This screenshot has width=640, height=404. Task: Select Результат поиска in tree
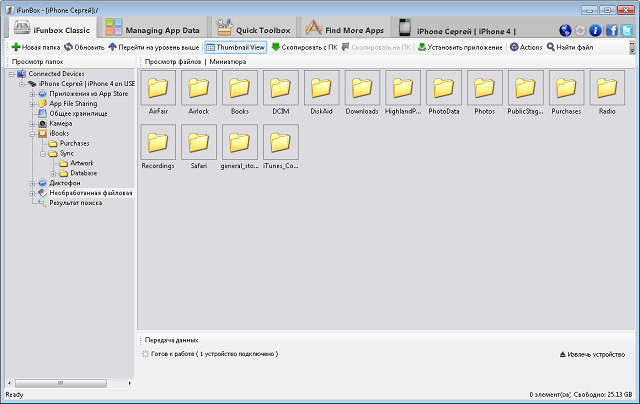point(76,203)
